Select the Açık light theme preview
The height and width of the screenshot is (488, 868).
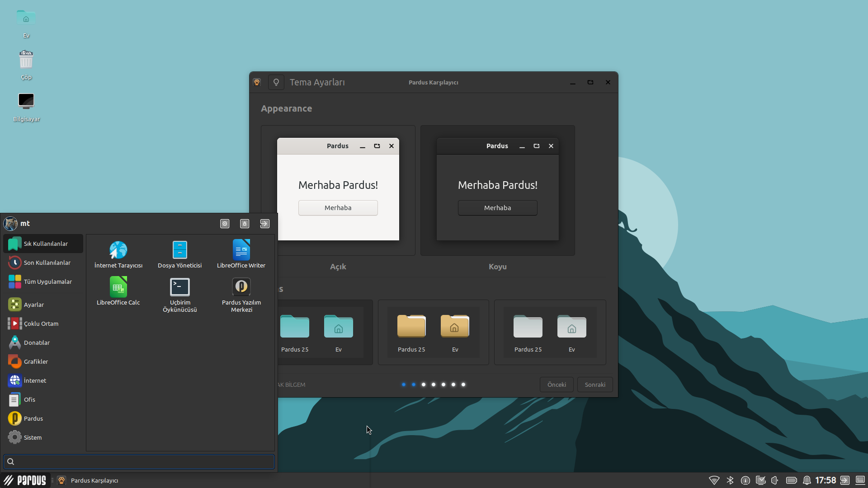[x=338, y=190]
